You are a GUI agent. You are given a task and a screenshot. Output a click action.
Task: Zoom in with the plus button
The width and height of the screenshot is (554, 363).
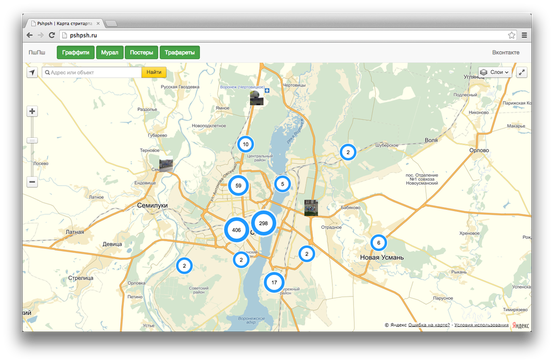pyautogui.click(x=32, y=111)
